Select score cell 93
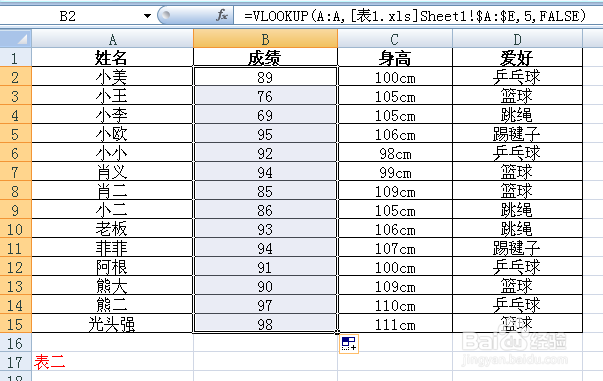 (x=265, y=228)
